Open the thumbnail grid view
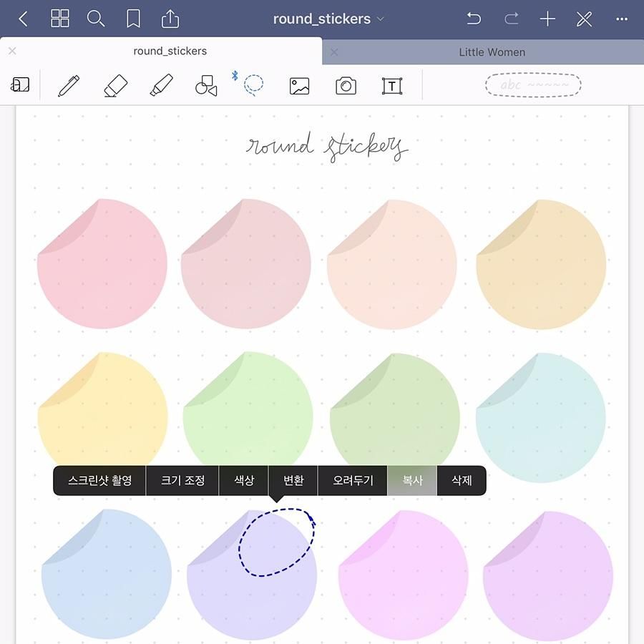The height and width of the screenshot is (644, 644). click(60, 19)
